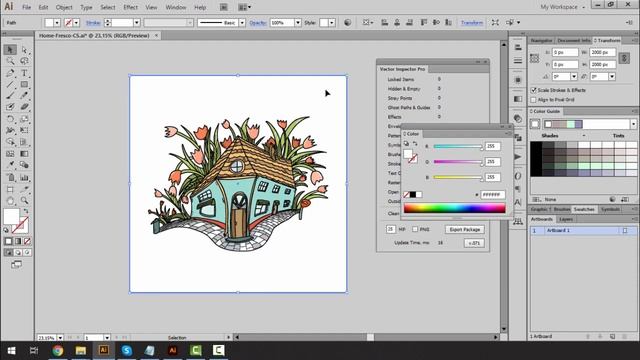Select the Selection tool arrow
The height and width of the screenshot is (360, 640).
10,50
